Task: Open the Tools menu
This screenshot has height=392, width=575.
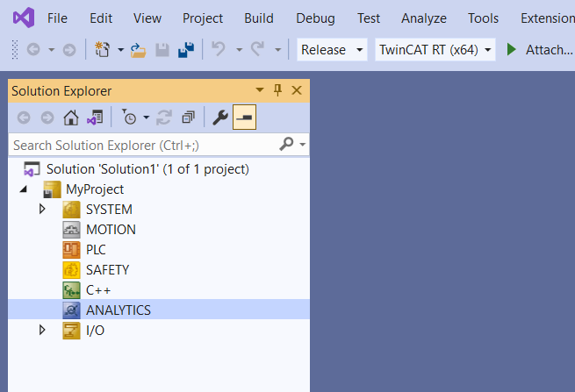Action: [x=483, y=18]
